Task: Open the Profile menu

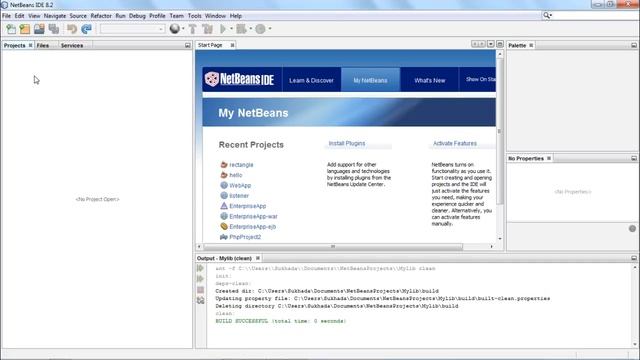Action: [x=157, y=16]
